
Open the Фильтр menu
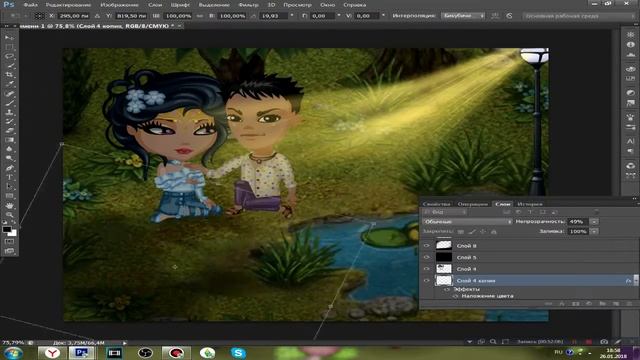(x=248, y=5)
